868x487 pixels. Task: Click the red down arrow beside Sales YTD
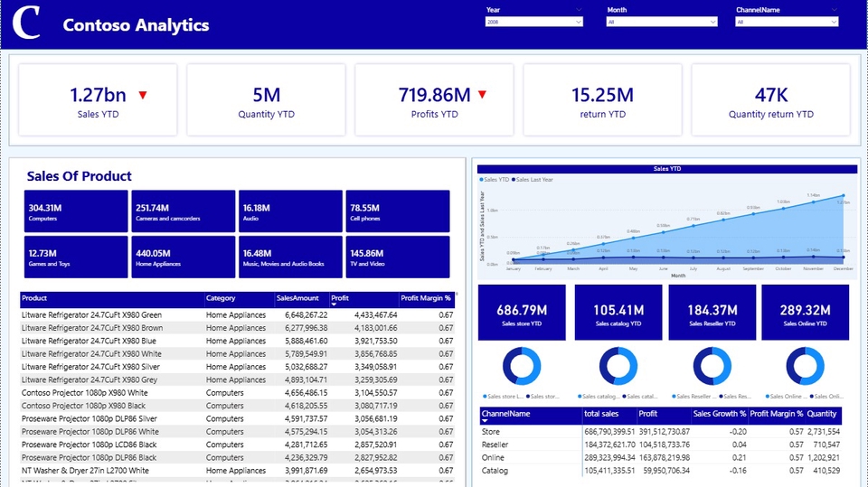pyautogui.click(x=142, y=95)
